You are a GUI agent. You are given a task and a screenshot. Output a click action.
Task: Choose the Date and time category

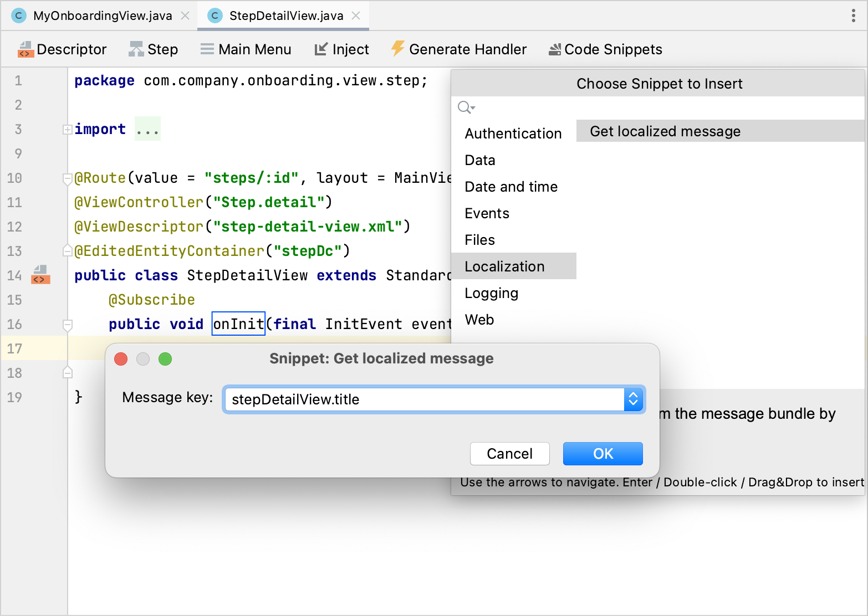pos(513,187)
